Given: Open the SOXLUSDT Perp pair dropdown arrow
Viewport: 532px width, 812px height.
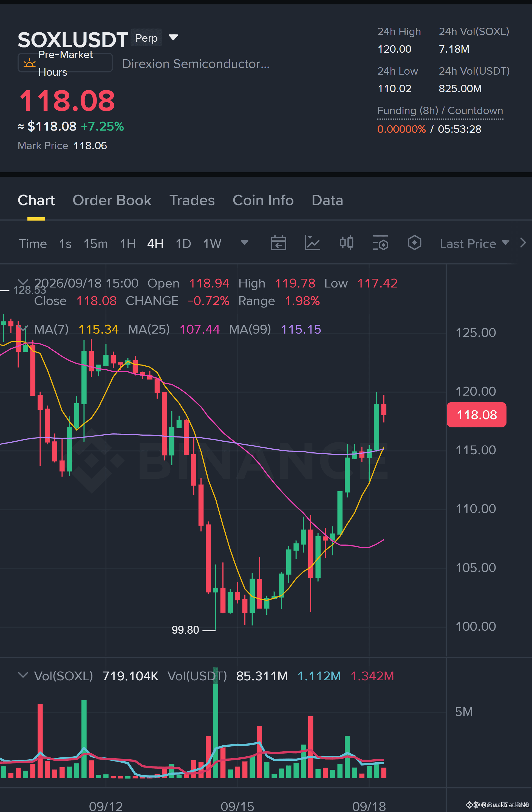Looking at the screenshot, I should click(x=173, y=37).
